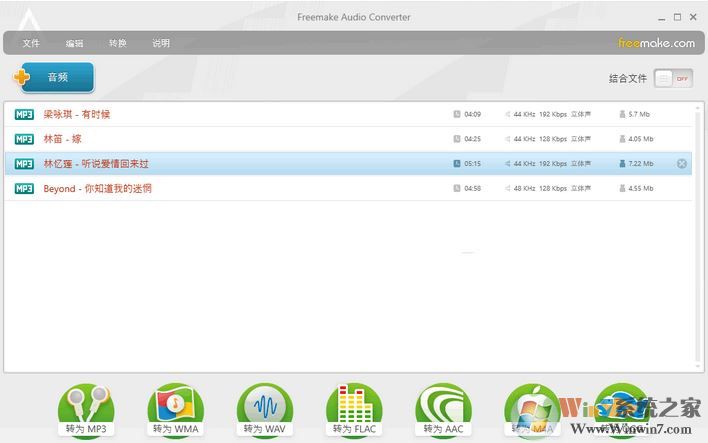Click the 4.05 Mb file size
Image resolution: width=708 pixels, height=443 pixels.
(636, 139)
